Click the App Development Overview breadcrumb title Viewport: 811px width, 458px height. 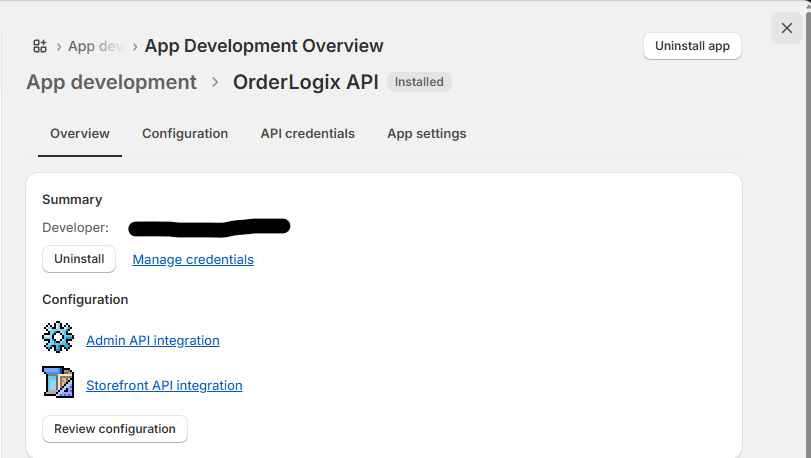[264, 45]
